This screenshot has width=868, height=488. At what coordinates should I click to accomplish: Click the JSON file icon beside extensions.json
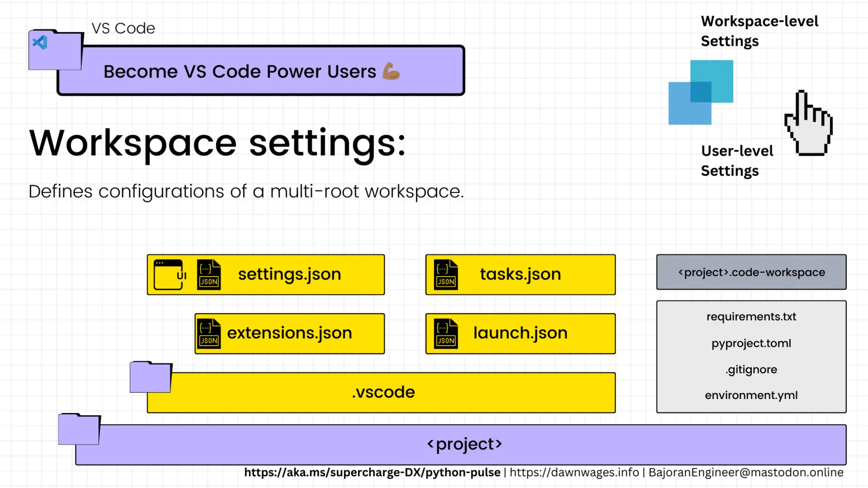tap(209, 334)
